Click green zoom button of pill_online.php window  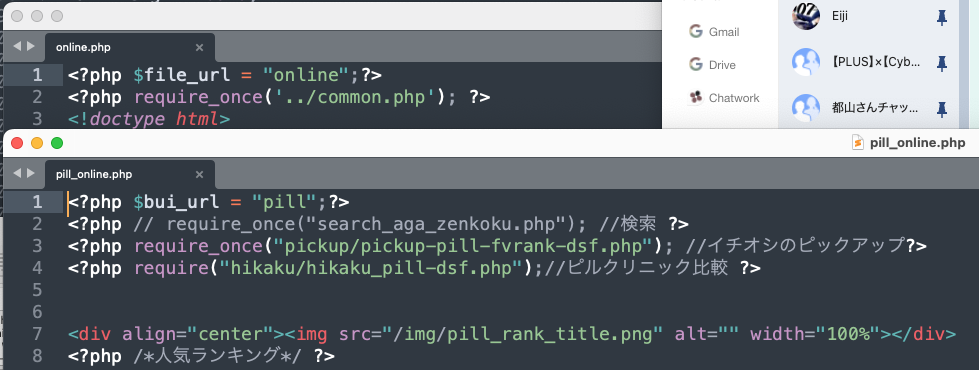coord(57,143)
